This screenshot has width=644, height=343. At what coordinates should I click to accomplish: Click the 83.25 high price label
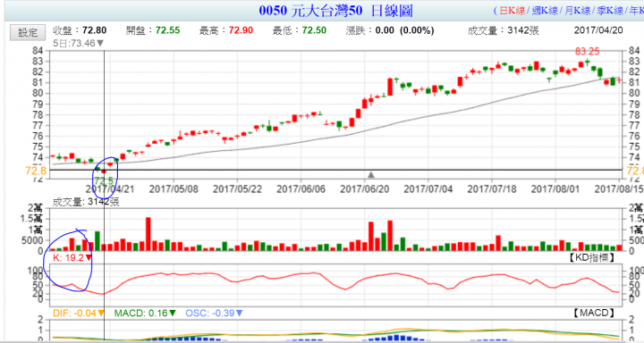588,52
